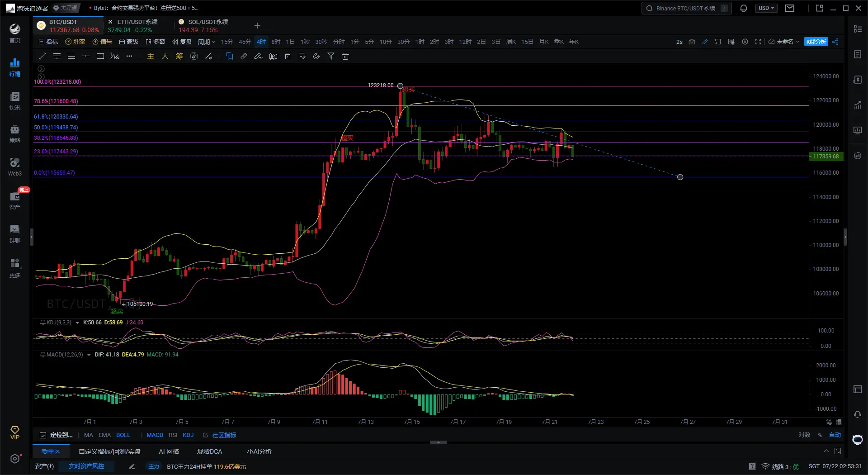Open the 社区指标 link
Viewport: 868px width, 475px height.
(x=224, y=435)
